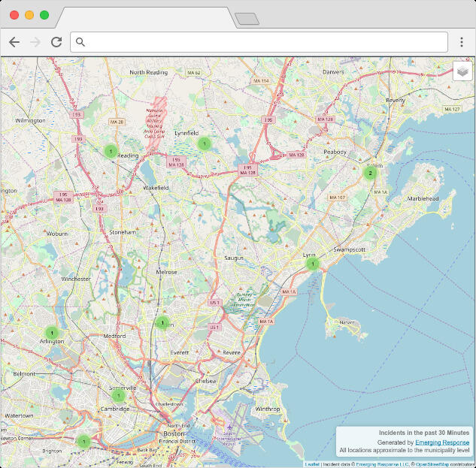Open a new browser tab

(247, 19)
